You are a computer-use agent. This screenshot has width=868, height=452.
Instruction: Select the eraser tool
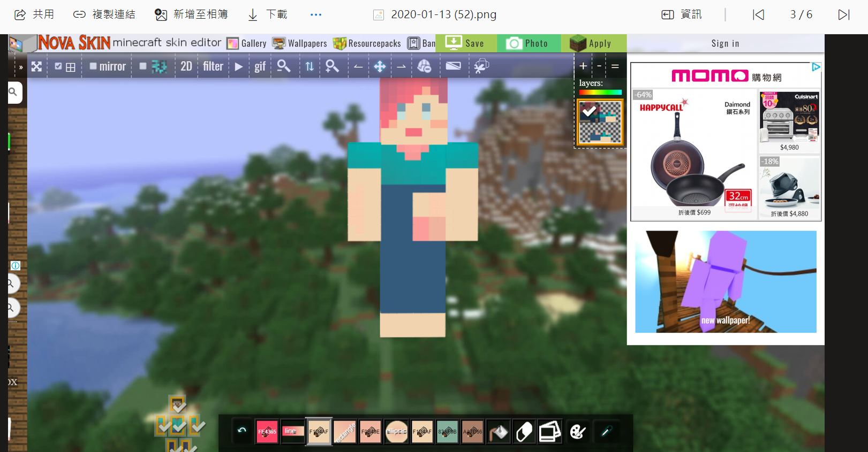(524, 432)
